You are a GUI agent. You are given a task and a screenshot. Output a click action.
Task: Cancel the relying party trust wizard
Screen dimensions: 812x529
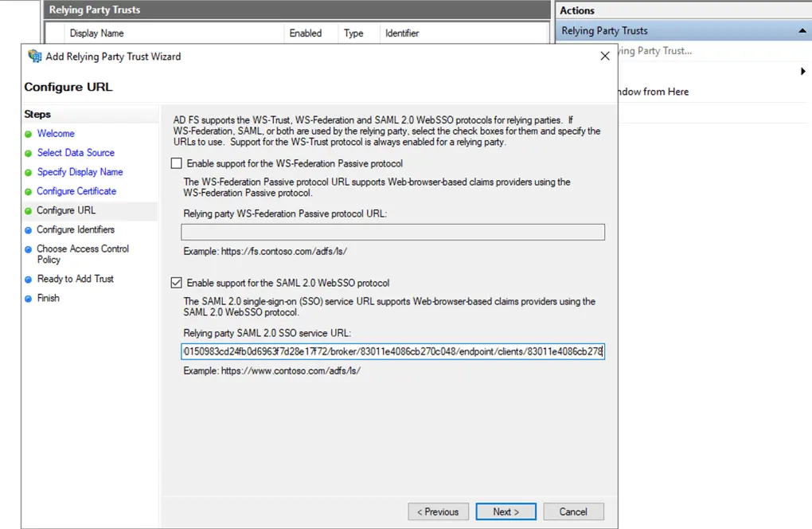pyautogui.click(x=573, y=511)
